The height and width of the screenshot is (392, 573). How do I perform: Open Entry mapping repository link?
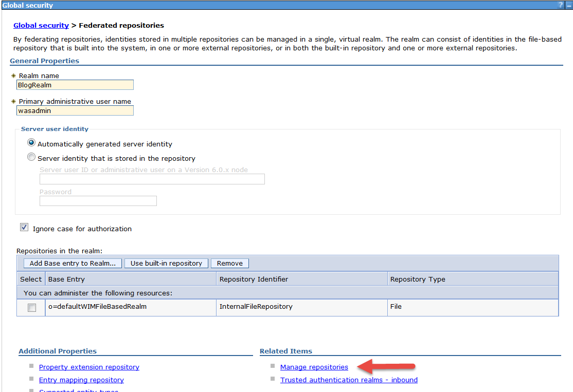[x=81, y=380]
